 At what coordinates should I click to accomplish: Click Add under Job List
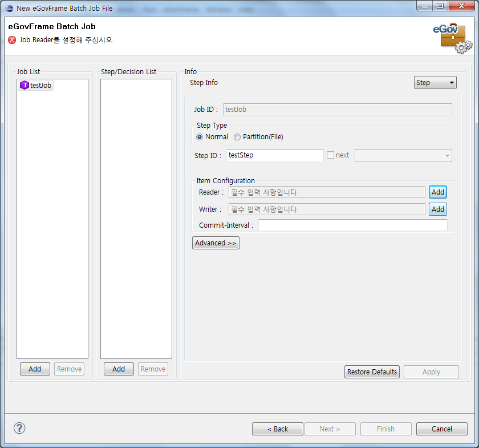(35, 369)
